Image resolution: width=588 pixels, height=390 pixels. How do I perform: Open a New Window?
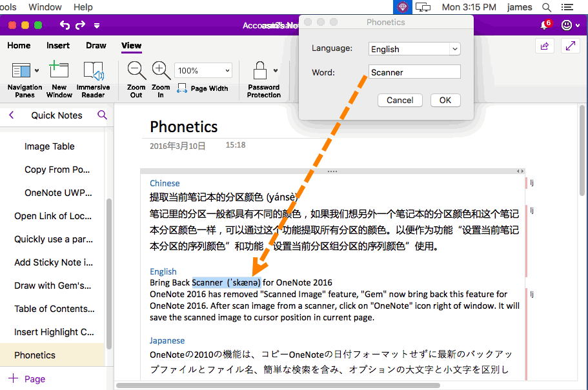tap(59, 79)
